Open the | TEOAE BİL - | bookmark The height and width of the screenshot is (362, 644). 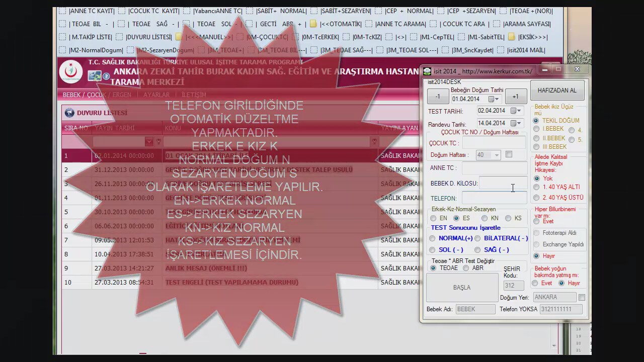point(87,24)
